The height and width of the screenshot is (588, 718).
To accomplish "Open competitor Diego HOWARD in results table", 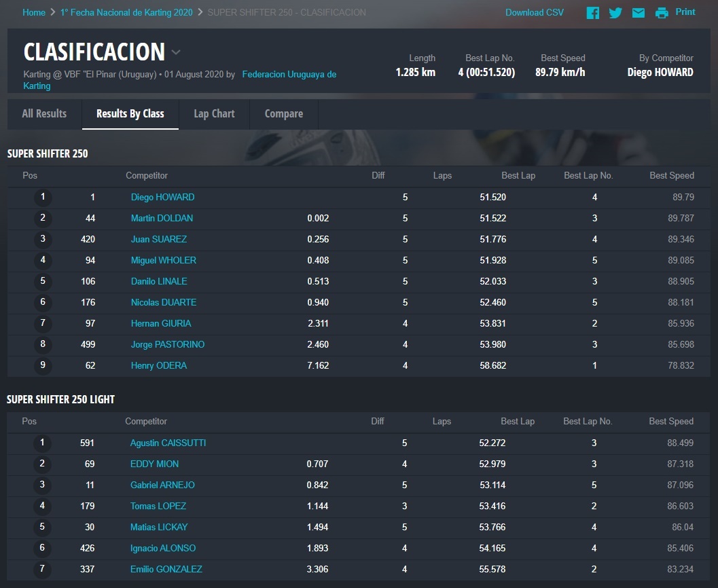I will point(162,197).
